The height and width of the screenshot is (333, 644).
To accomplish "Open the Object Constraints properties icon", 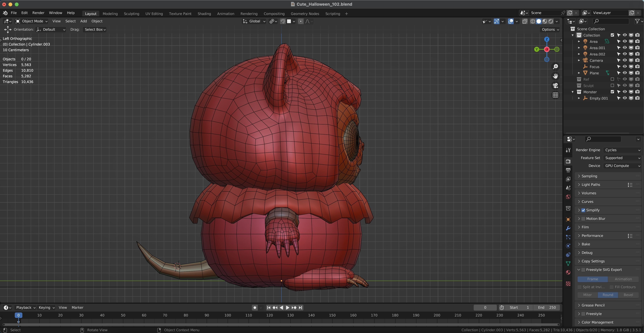I will pos(568,255).
